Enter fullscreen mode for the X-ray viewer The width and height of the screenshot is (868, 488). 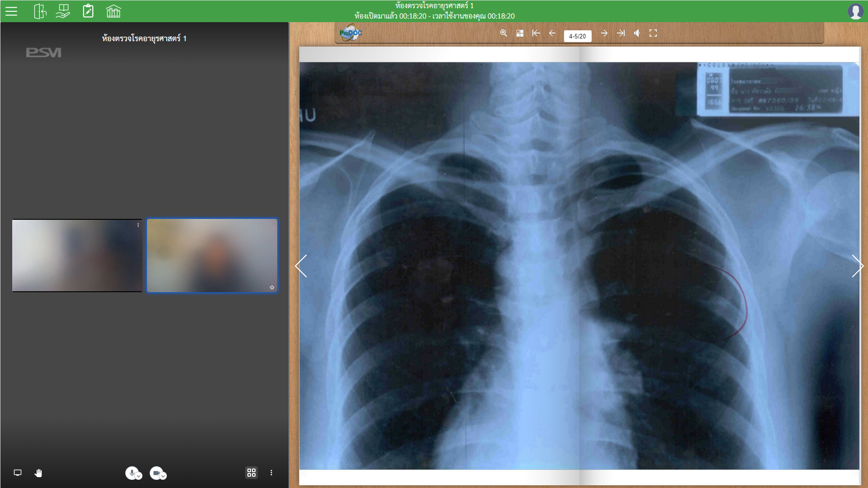653,33
